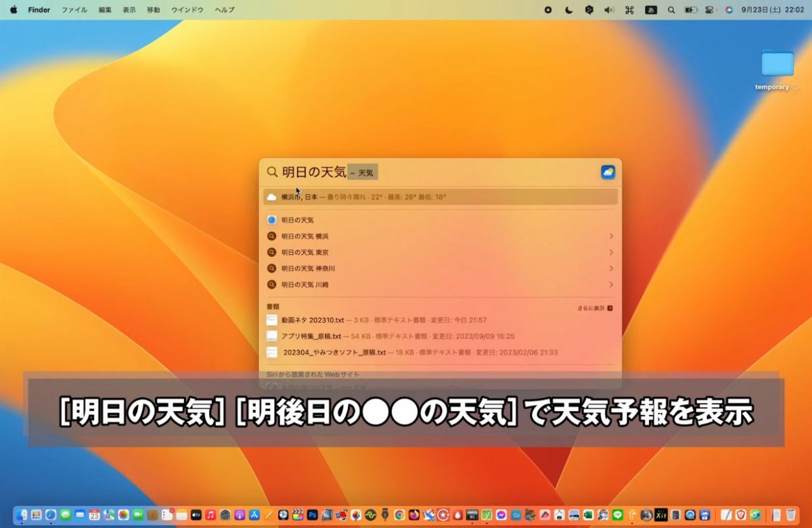The image size is (812, 528).
Task: Switch the Japanese input source (あ)
Action: tap(651, 10)
